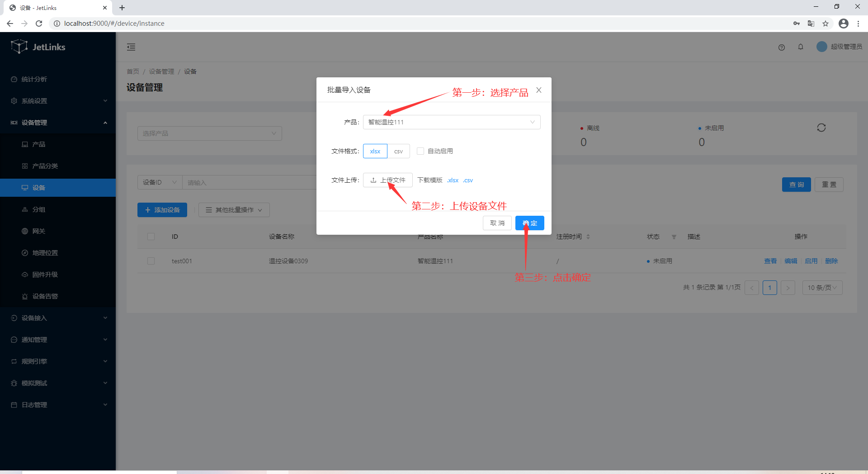Click the notification bell icon

(800, 47)
